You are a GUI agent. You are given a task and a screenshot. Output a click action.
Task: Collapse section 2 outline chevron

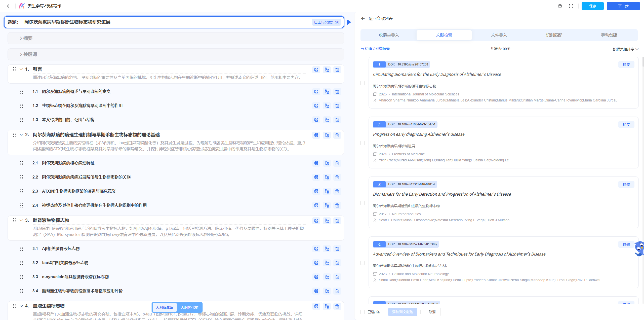pos(21,135)
